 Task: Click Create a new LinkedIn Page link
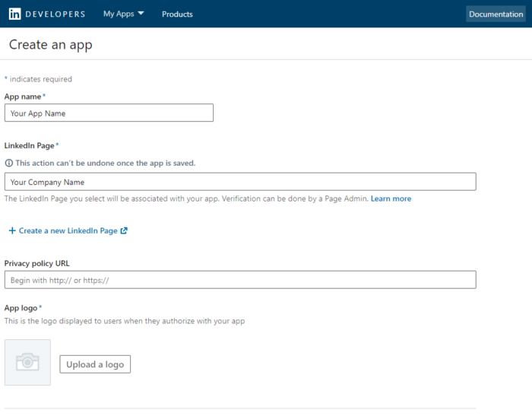point(68,231)
